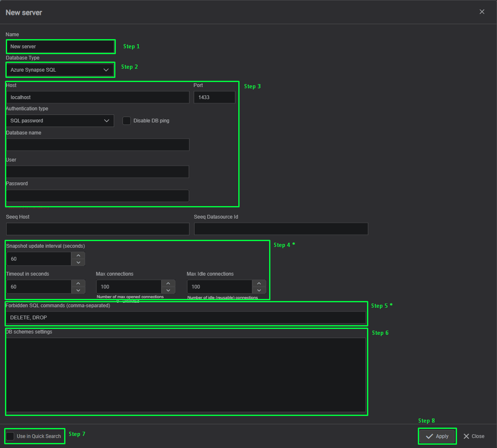Click the Port input field
497x448 pixels.
tap(214, 97)
